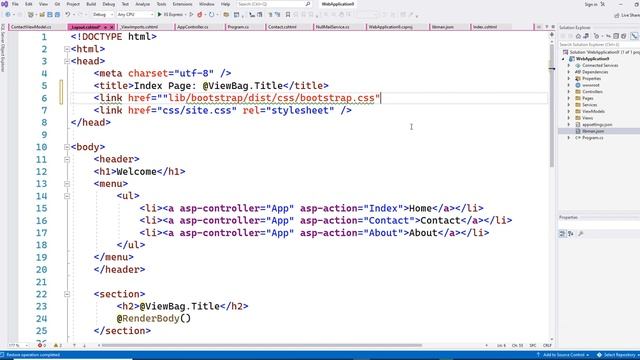Expand the wwwroot folder node
The height and width of the screenshot is (360, 640).
pyautogui.click(x=569, y=85)
